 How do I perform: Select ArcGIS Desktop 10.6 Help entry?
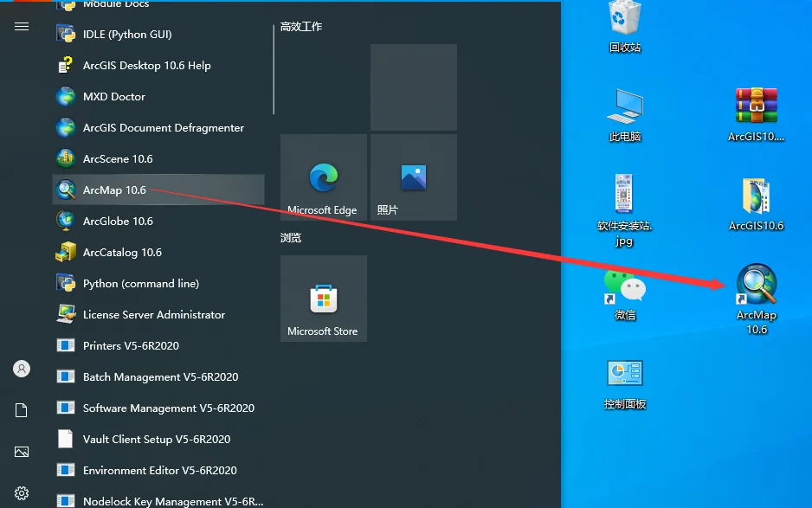point(158,65)
